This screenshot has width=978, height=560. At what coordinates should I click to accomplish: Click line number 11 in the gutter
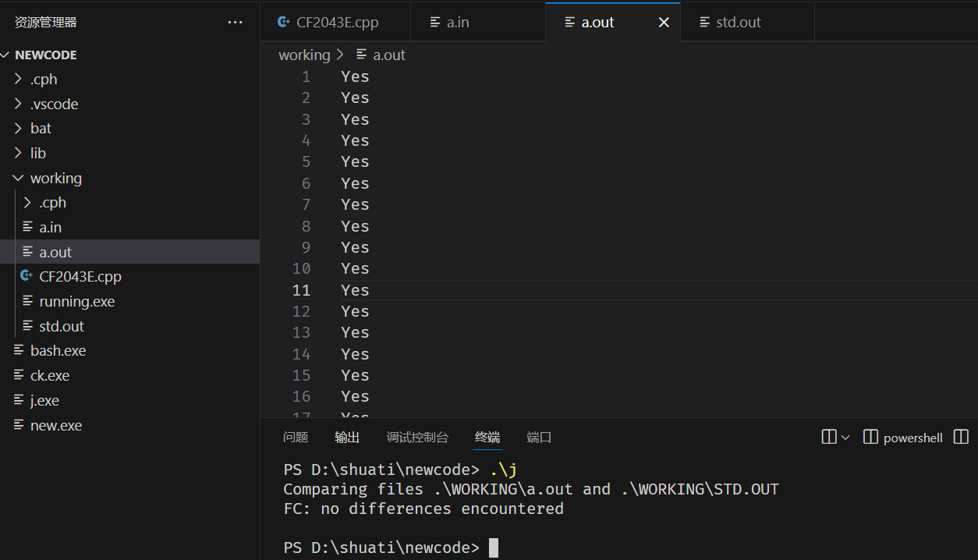(x=301, y=290)
